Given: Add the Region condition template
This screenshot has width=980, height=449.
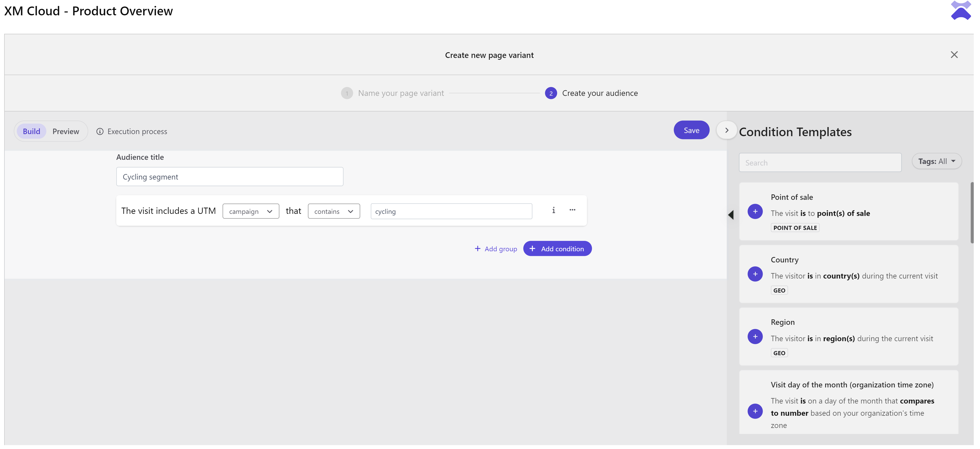Looking at the screenshot, I should coord(755,336).
